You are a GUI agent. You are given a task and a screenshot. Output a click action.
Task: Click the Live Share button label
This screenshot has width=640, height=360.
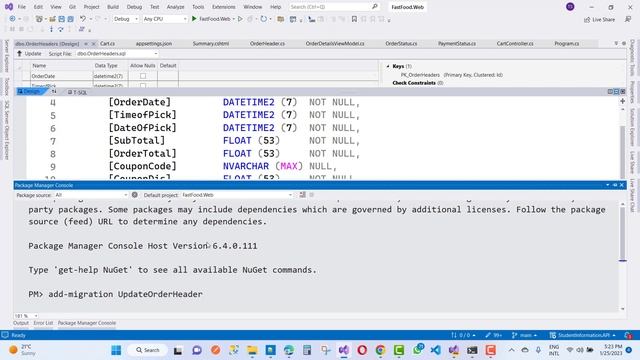pos(603,19)
